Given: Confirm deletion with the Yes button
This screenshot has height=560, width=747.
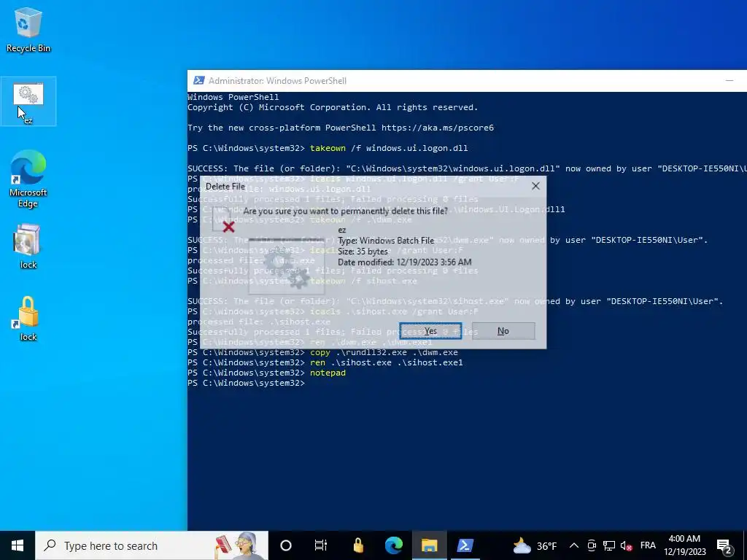Looking at the screenshot, I should click(x=430, y=331).
